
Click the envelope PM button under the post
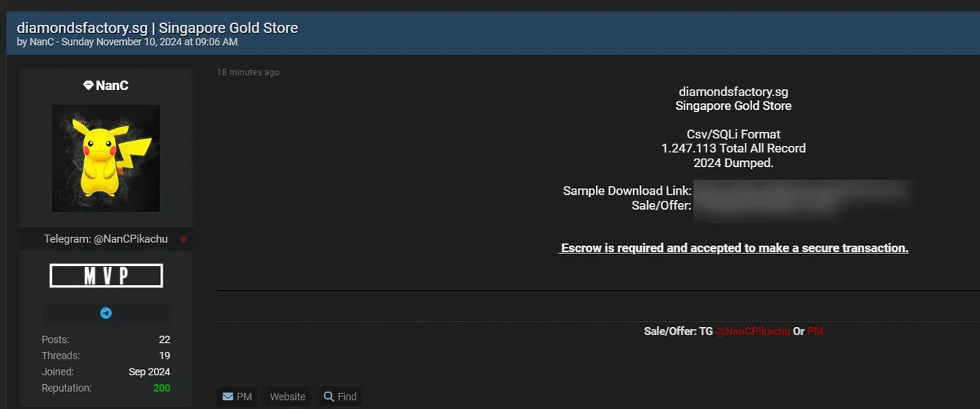[x=237, y=396]
